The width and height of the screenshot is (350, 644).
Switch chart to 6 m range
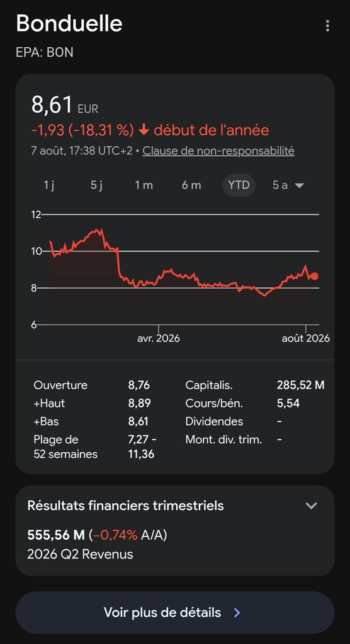(191, 186)
